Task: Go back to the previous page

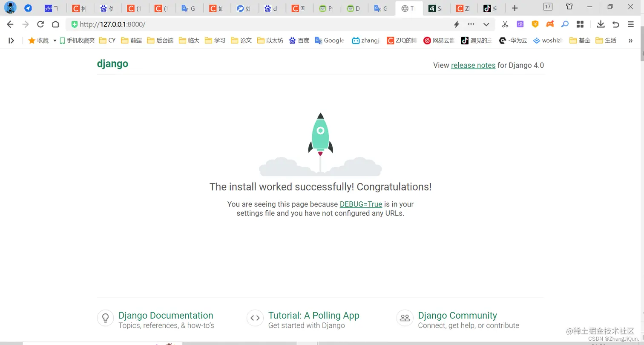Action: tap(10, 24)
